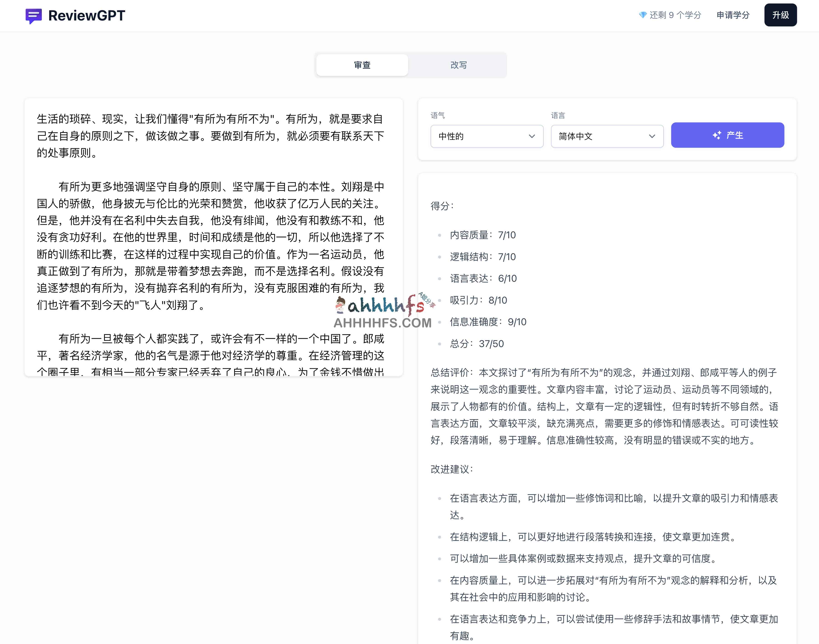Click the sparkle icon on the 产生 button
Viewport: 819px width, 644px height.
tap(717, 135)
